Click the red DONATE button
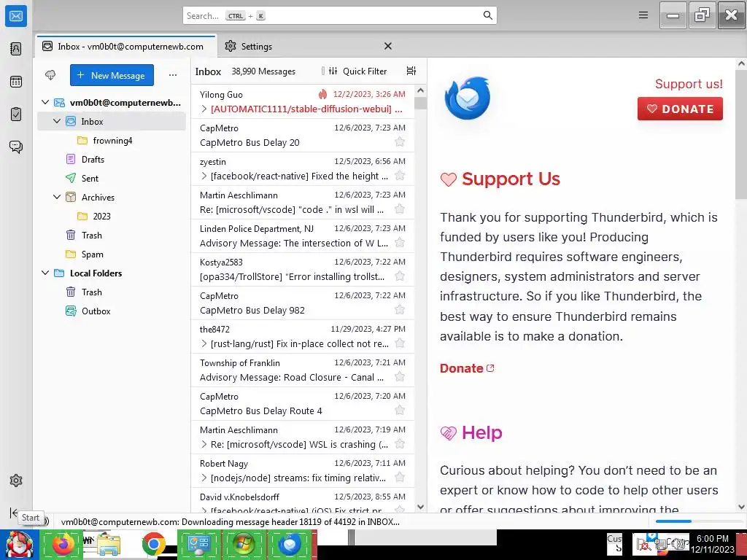Screen dimensions: 747x560 (680, 109)
